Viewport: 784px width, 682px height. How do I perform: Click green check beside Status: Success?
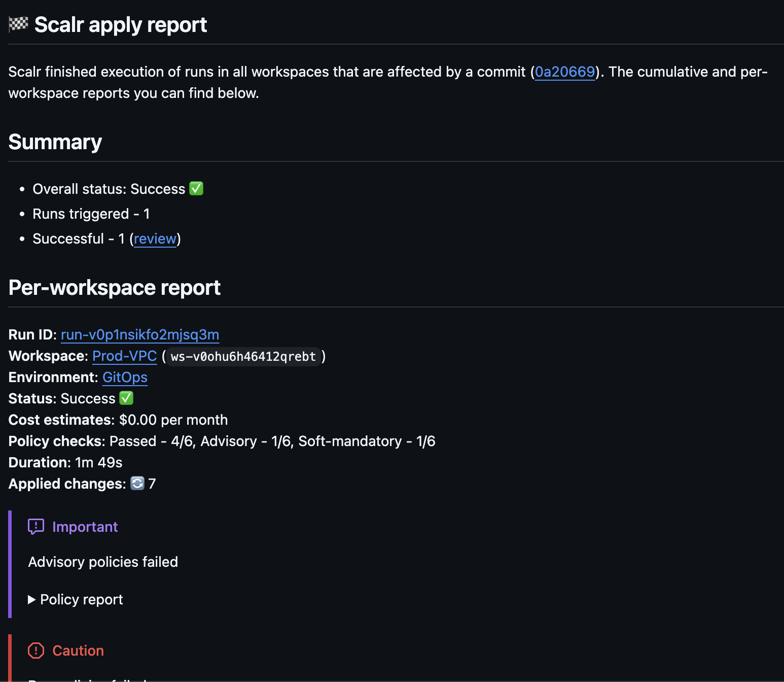[126, 398]
